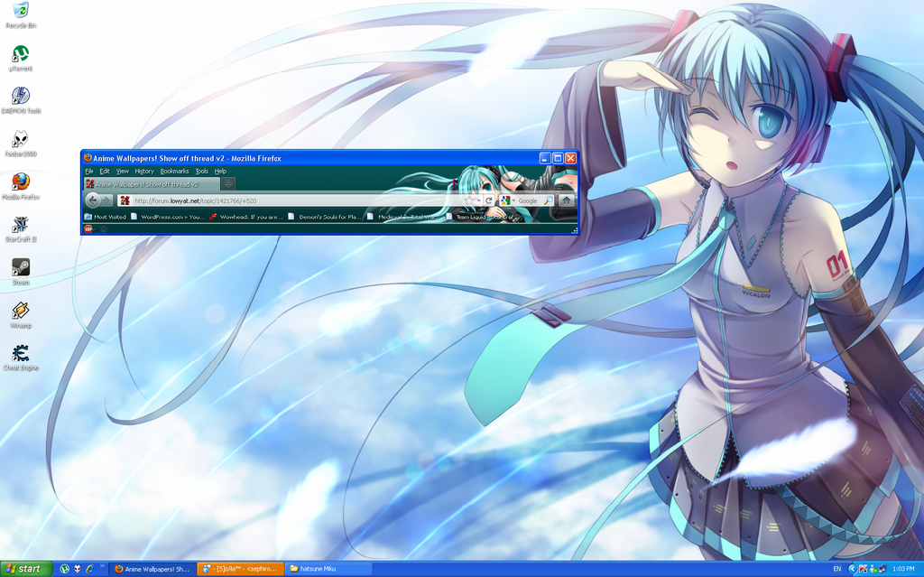This screenshot has height=577, width=924.
Task: Open the Help menu
Action: tap(220, 171)
